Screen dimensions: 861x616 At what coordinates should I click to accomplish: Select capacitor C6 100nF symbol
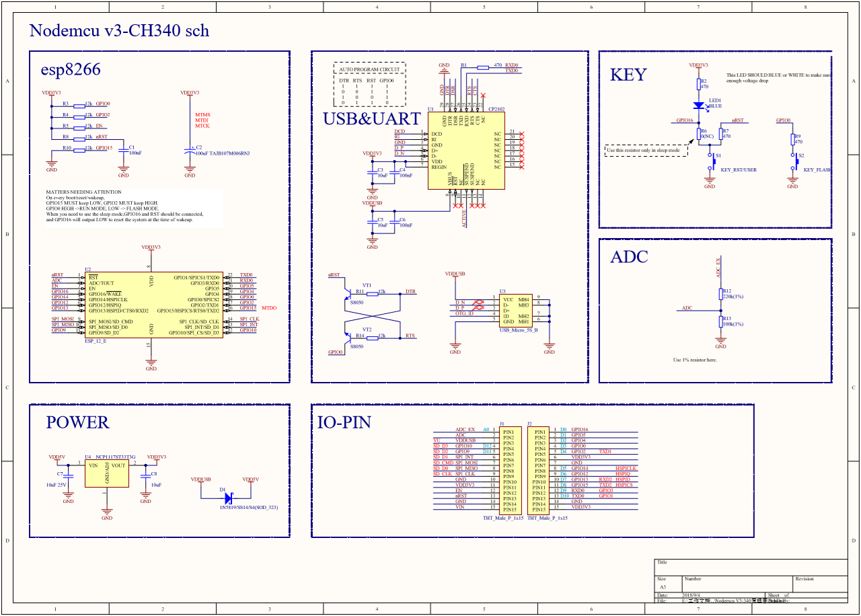pyautogui.click(x=394, y=221)
